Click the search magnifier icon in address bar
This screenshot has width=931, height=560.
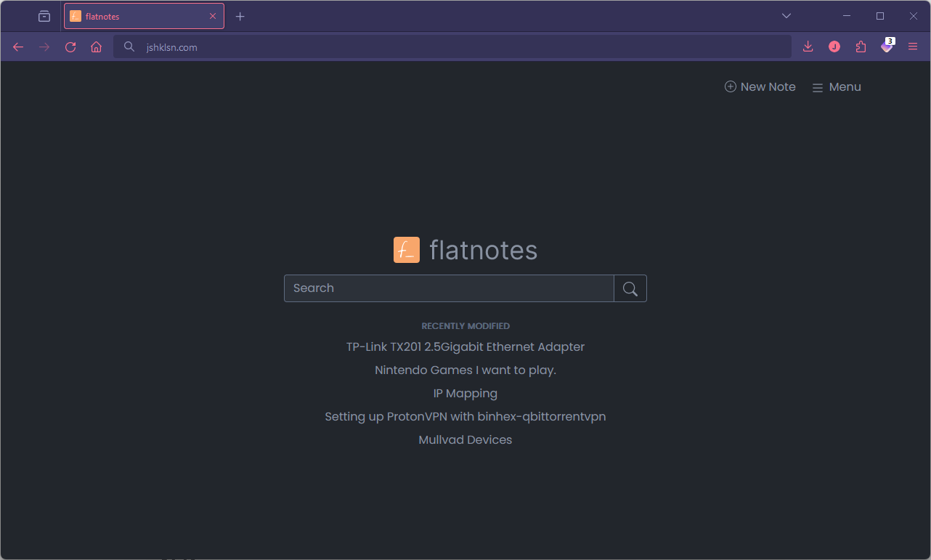(129, 47)
